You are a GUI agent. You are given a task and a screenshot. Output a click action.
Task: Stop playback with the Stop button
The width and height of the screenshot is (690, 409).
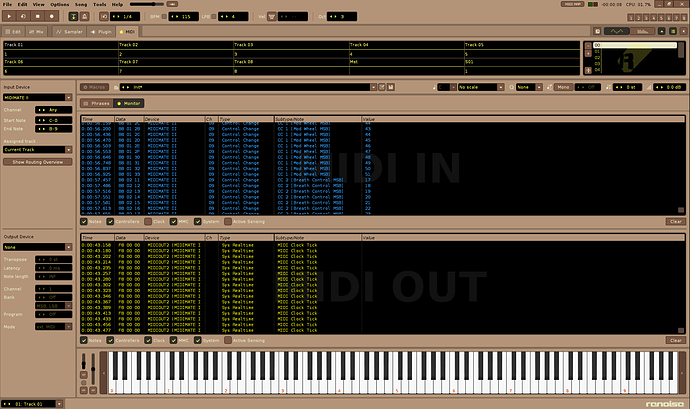37,17
